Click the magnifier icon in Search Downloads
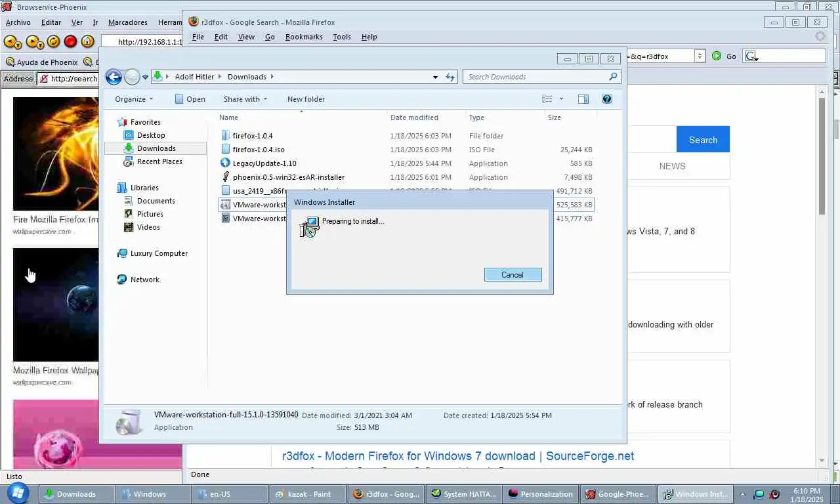 613,77
